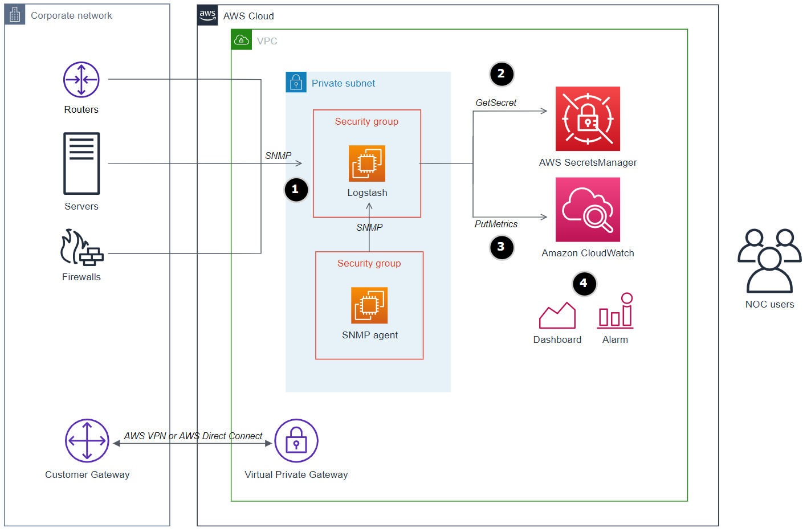Click the VPC cloud icon
Screen dimensions: 807x532
[x=241, y=40]
